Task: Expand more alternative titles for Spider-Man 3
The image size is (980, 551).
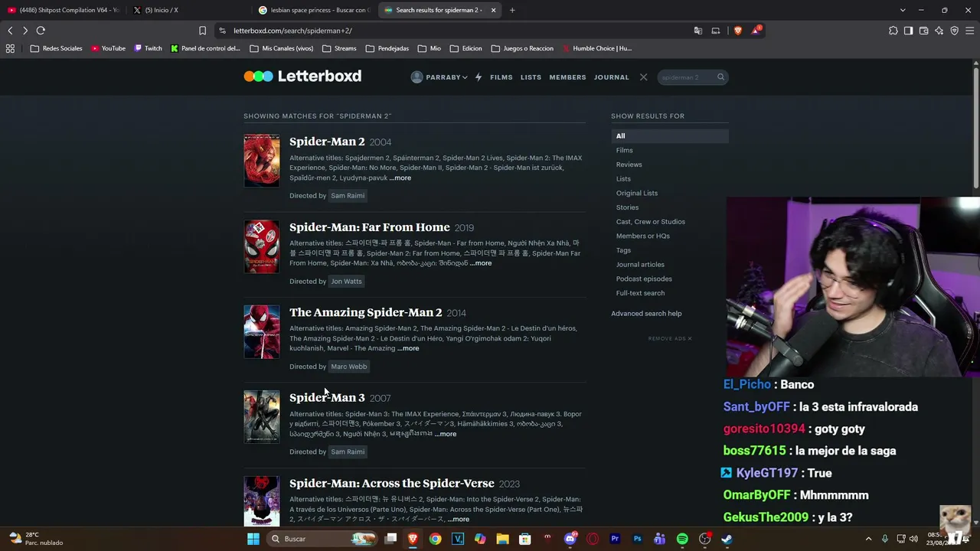Action: point(446,434)
